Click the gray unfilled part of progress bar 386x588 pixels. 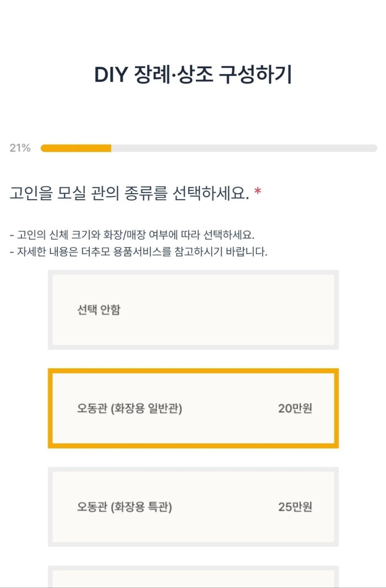[x=244, y=148]
